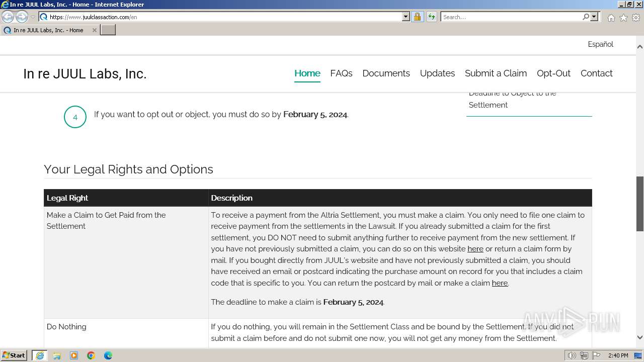Click the 'Do Nothing' table cell
644x362 pixels.
tap(126, 333)
